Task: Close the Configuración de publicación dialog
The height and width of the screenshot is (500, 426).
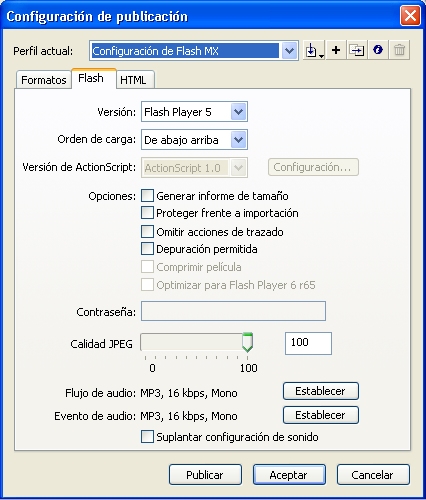Action: tap(410, 16)
